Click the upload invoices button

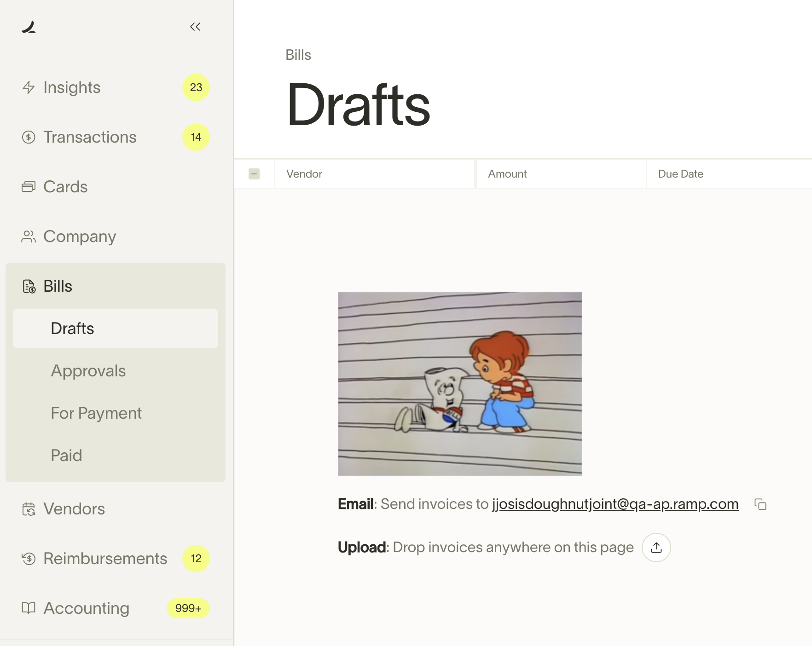click(656, 548)
